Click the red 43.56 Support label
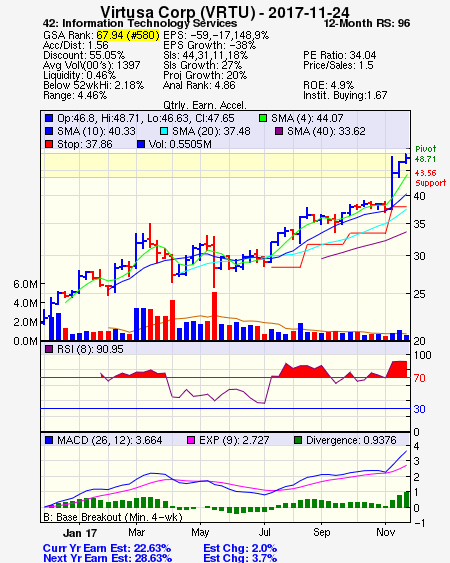This screenshot has width=450, height=563. [430, 178]
